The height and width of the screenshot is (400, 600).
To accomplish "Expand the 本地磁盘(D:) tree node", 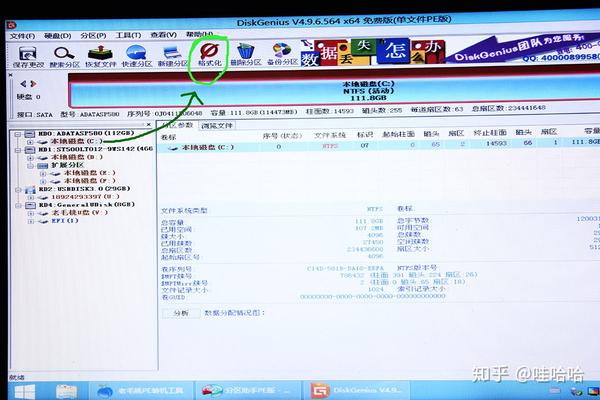I will (30, 158).
